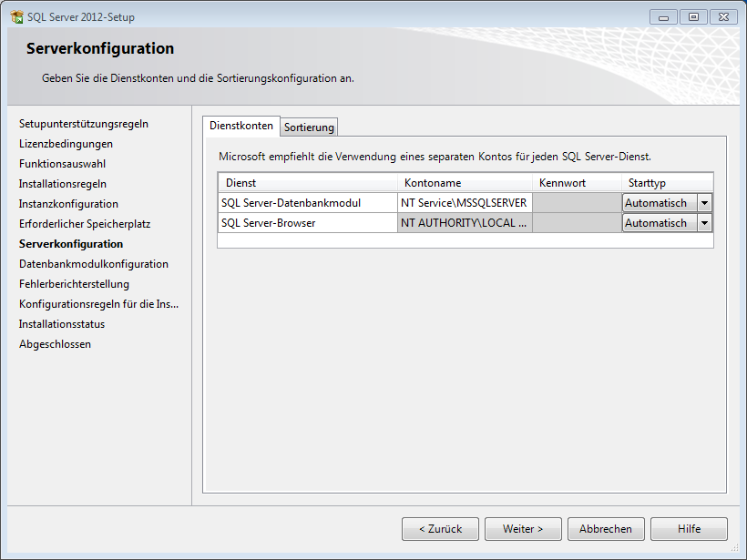Screen dimensions: 747x560
Task: Click the Starttyp column header
Action: (x=667, y=183)
